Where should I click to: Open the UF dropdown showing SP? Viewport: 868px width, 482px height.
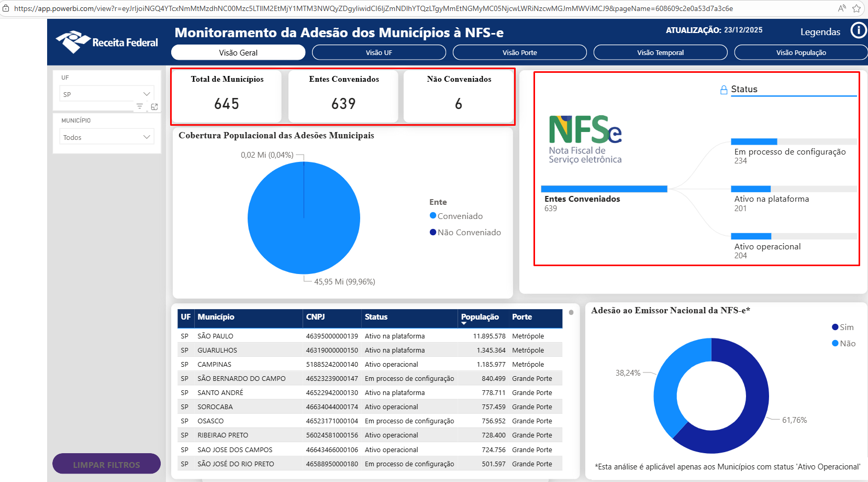(x=107, y=94)
